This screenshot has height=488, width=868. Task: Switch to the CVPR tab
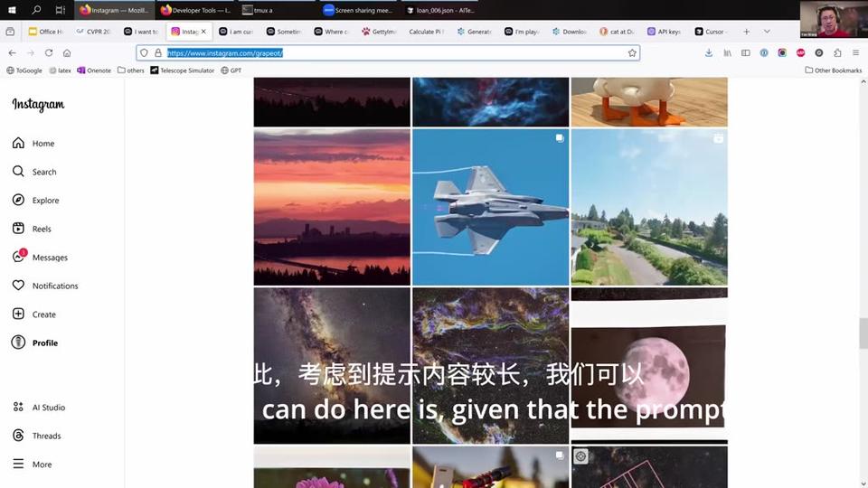click(93, 32)
